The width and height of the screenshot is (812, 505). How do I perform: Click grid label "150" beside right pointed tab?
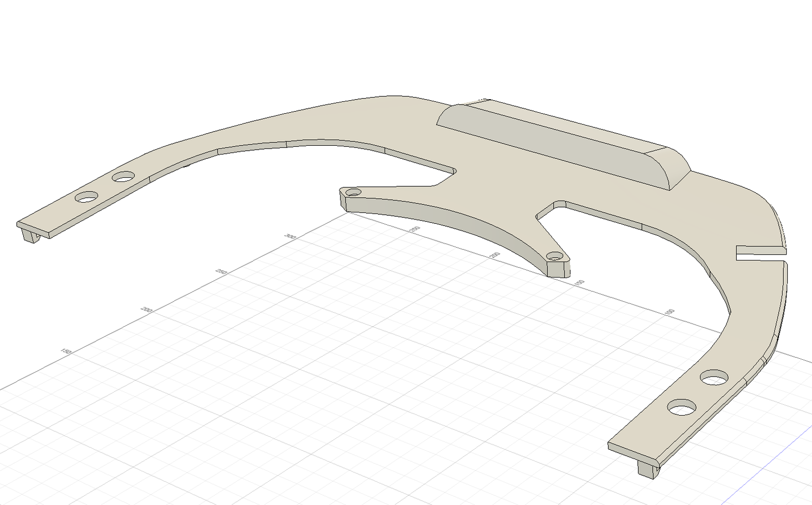coord(579,283)
